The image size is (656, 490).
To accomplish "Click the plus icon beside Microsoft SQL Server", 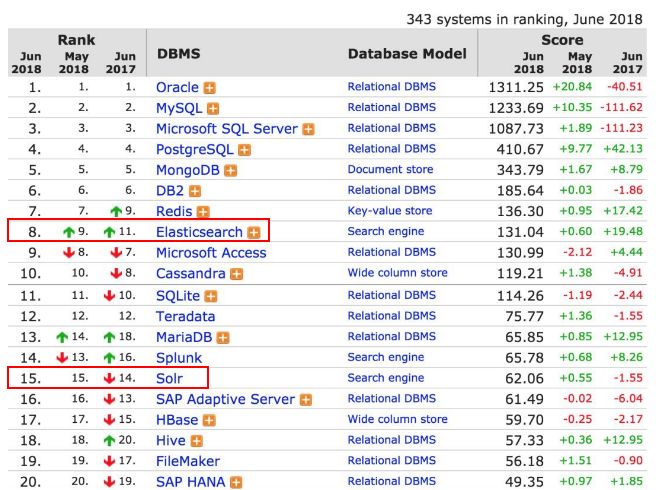I will (308, 129).
